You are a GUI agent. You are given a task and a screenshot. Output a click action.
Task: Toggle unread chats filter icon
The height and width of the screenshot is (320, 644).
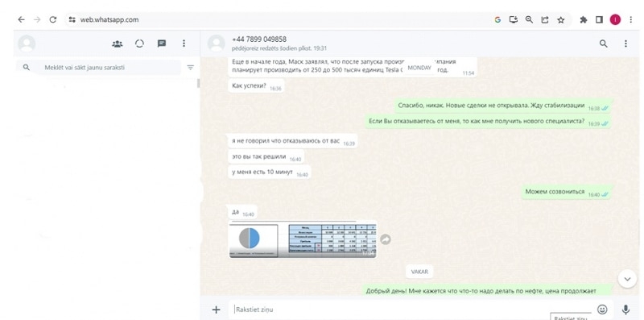(x=190, y=68)
